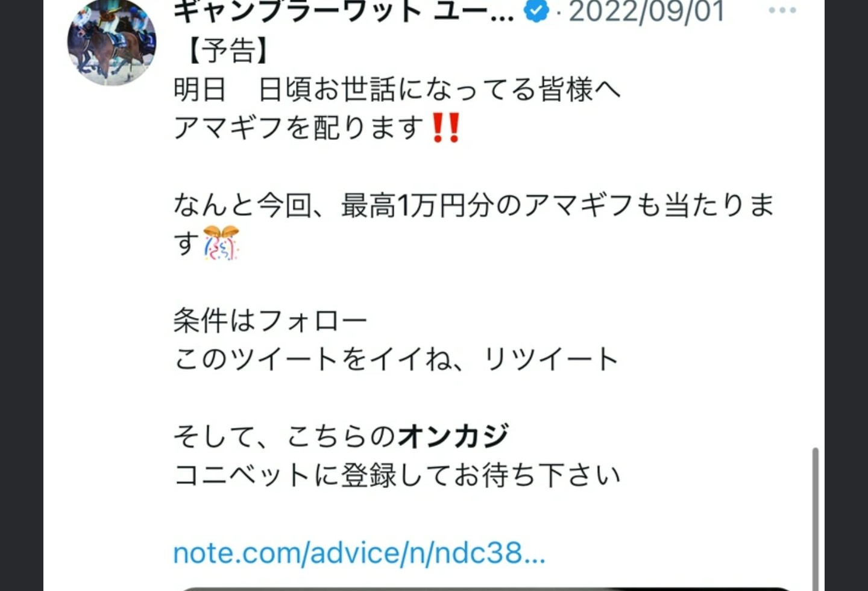Click the blue verified badge icon
The width and height of the screenshot is (868, 591).
[536, 10]
